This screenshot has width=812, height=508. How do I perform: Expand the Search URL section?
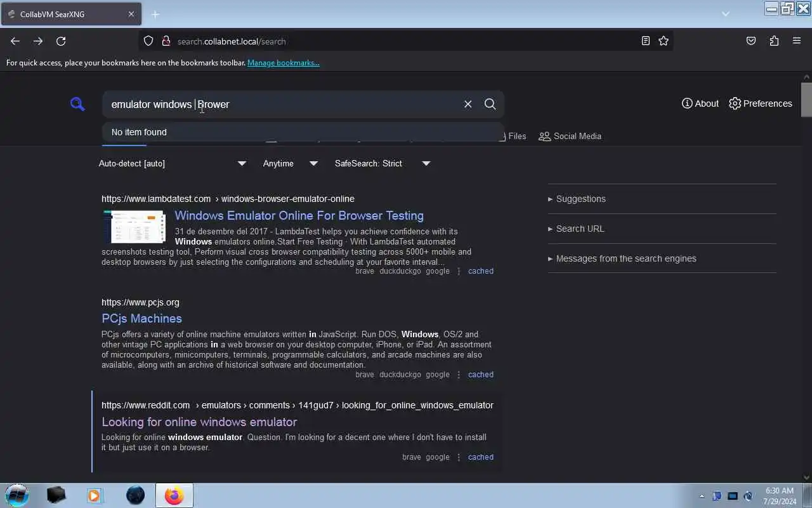[576, 229]
